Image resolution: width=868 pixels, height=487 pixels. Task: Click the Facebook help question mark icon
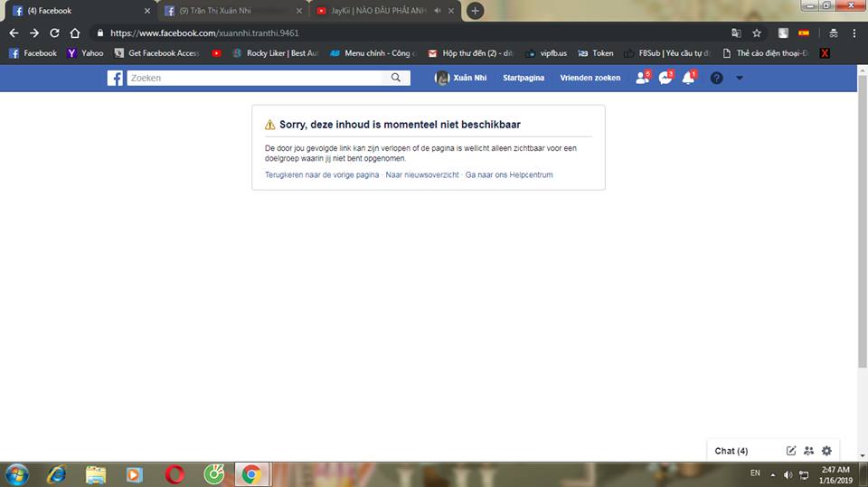716,79
